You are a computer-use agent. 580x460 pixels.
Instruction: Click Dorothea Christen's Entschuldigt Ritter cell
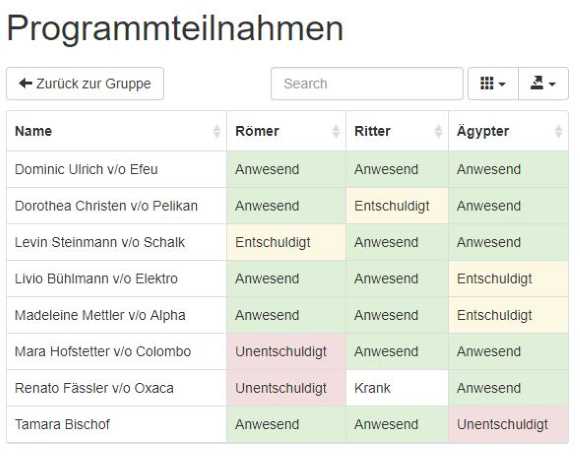point(397,206)
